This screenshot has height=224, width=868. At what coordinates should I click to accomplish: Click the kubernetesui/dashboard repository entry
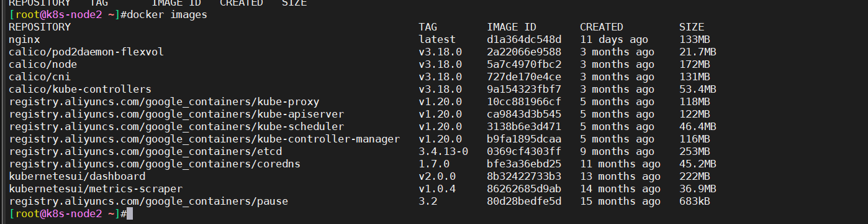[77, 177]
